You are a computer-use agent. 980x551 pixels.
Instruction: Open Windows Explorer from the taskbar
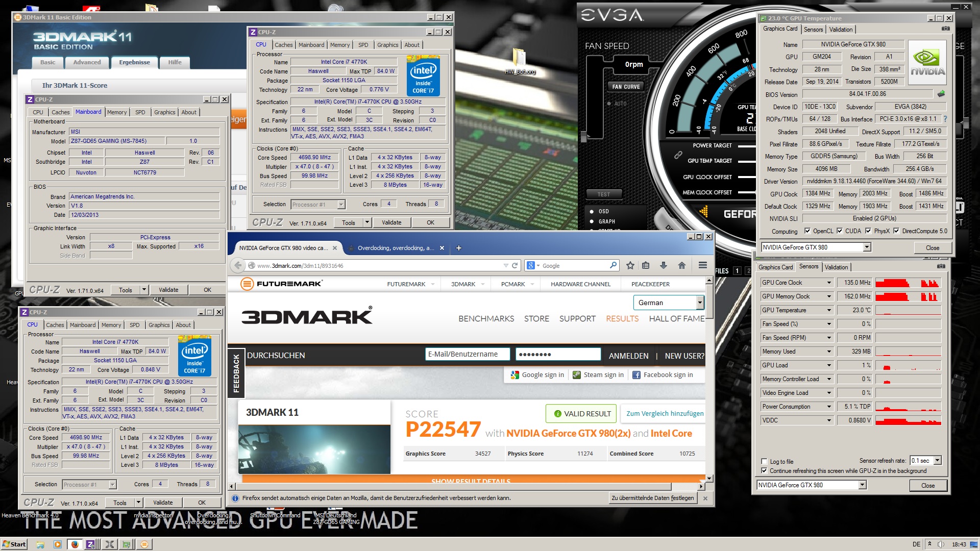[40, 544]
